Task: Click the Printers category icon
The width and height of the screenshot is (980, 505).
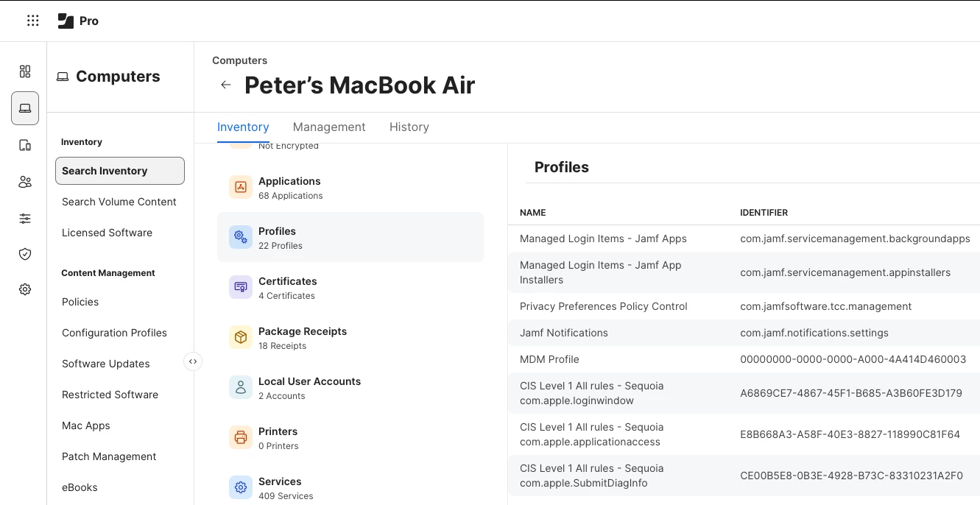Action: 241,437
